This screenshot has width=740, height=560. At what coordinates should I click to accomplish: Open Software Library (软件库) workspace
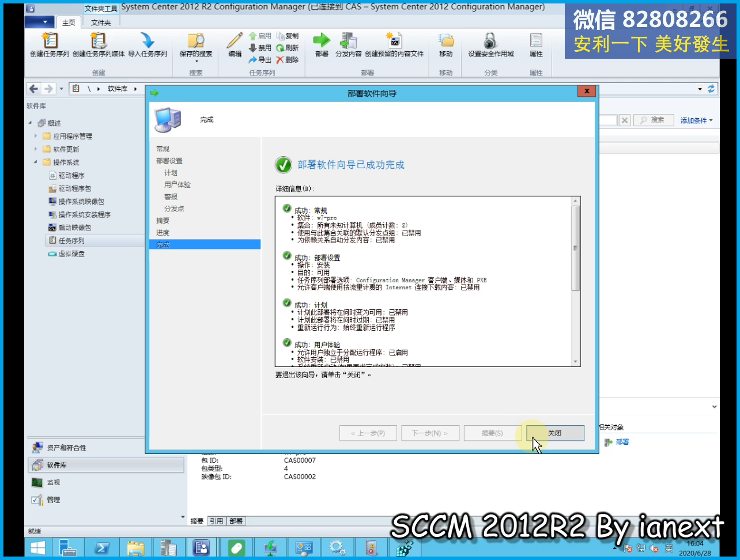(x=106, y=465)
